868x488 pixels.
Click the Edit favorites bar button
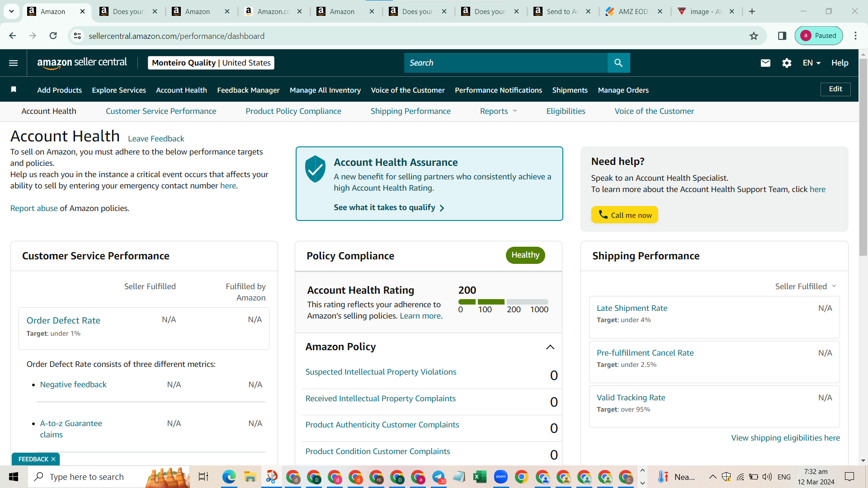pos(835,89)
